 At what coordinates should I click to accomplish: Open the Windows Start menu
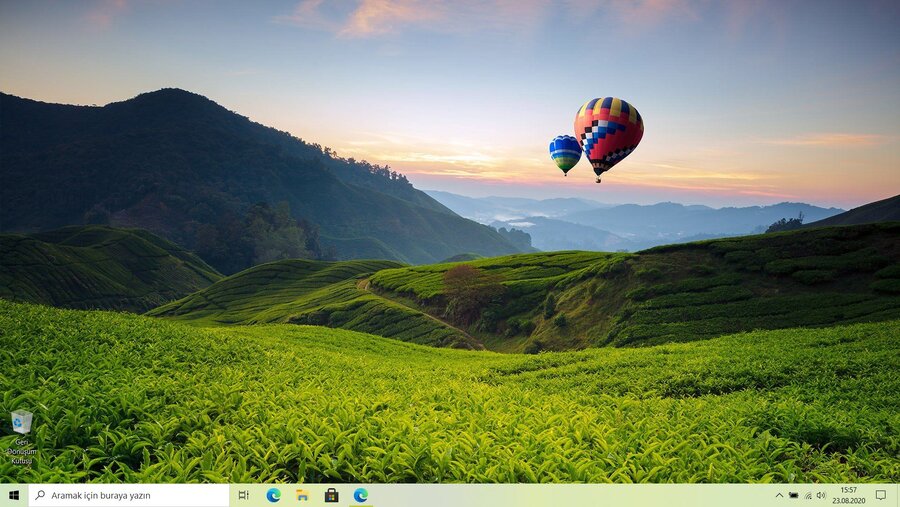point(14,495)
